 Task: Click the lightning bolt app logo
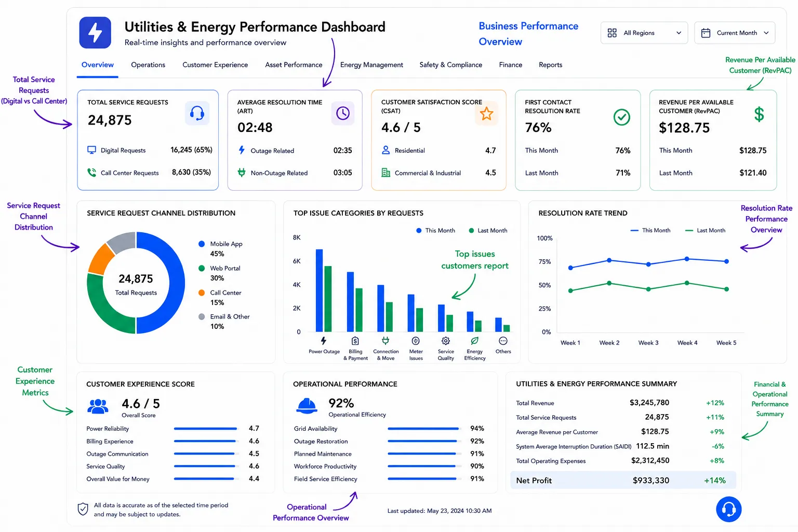coord(95,33)
